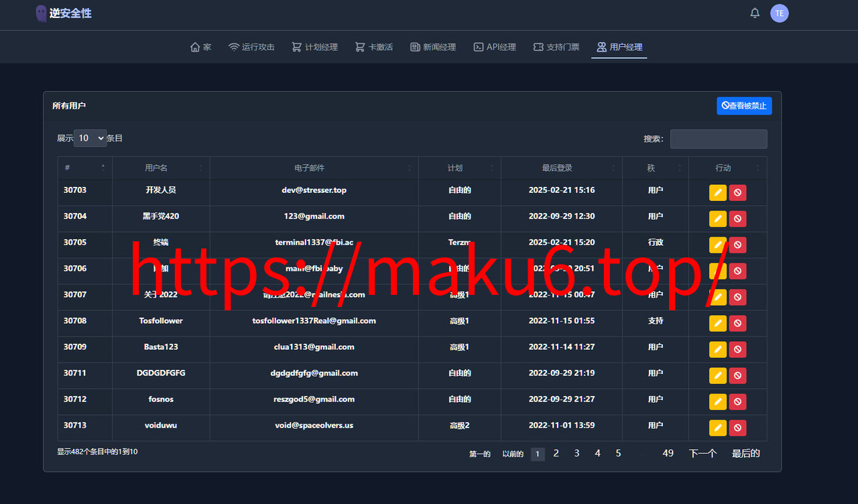Ban user 30703 with red icon

pyautogui.click(x=737, y=192)
